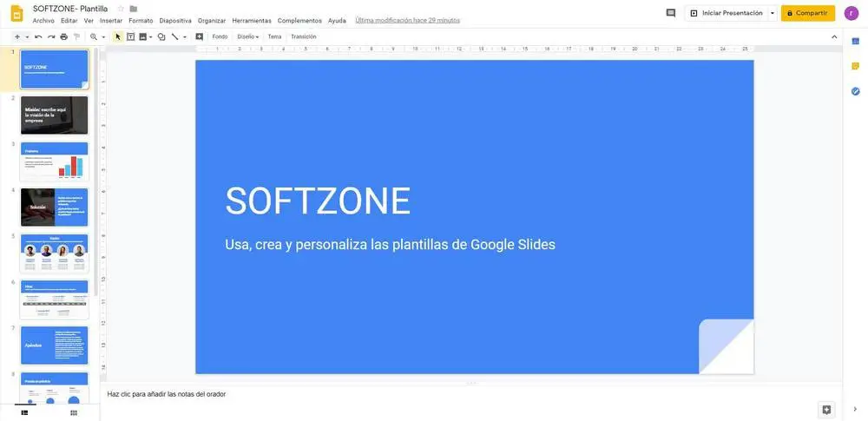Open the Google Slides home icon

point(17,13)
